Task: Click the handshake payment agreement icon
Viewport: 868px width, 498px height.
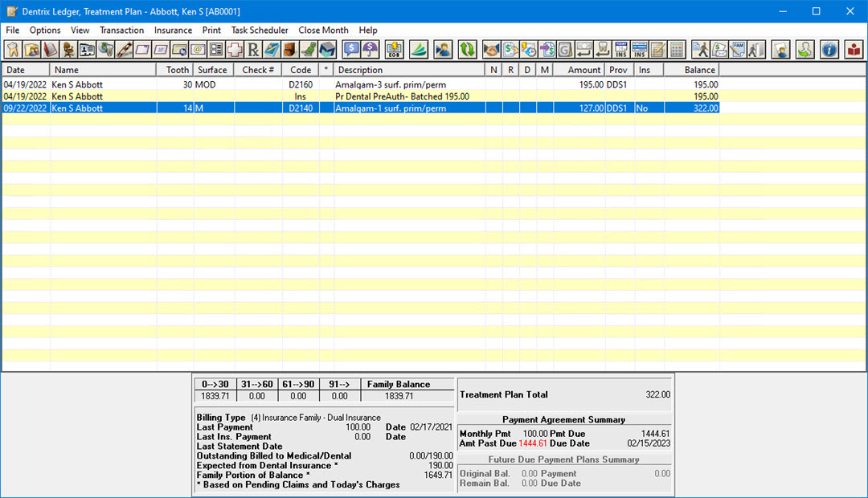Action: pyautogui.click(x=491, y=50)
